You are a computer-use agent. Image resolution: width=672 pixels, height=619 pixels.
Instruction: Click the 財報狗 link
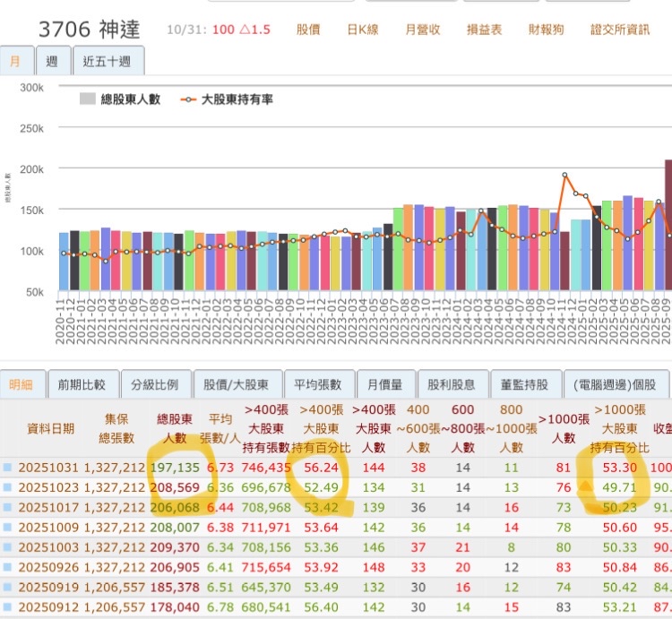coord(546,30)
